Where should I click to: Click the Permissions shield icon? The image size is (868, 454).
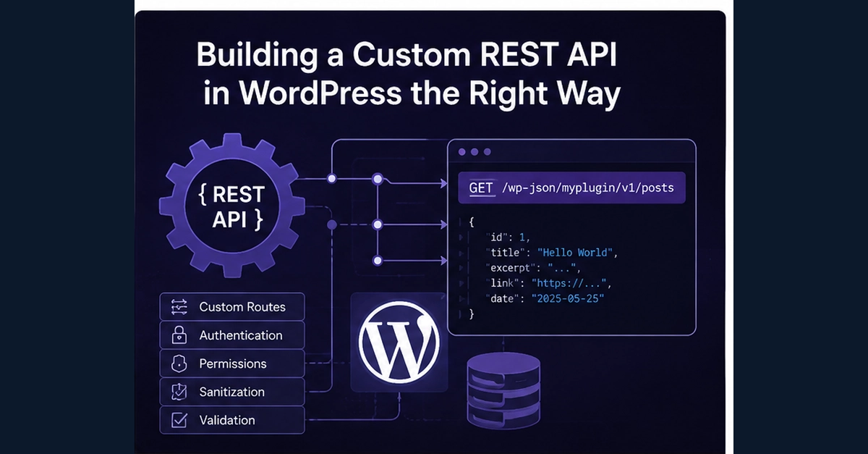point(179,363)
